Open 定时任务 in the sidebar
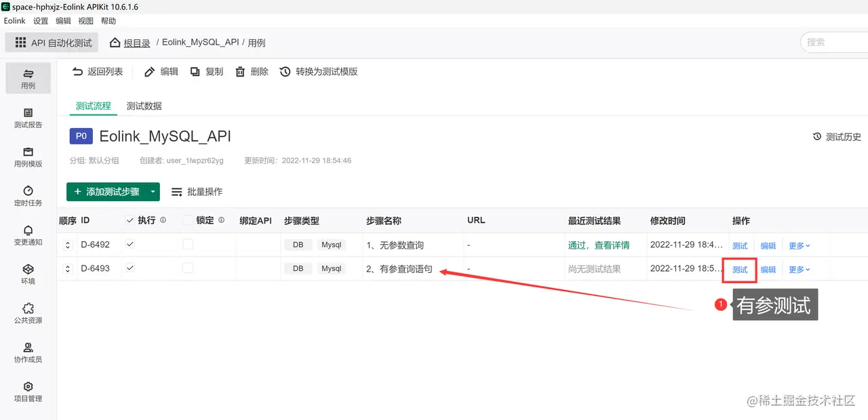868x420 pixels. [28, 196]
